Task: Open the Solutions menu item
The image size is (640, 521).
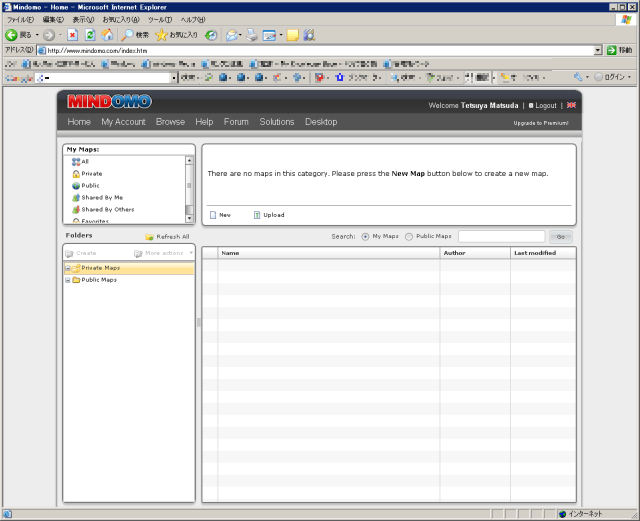Action: tap(277, 122)
